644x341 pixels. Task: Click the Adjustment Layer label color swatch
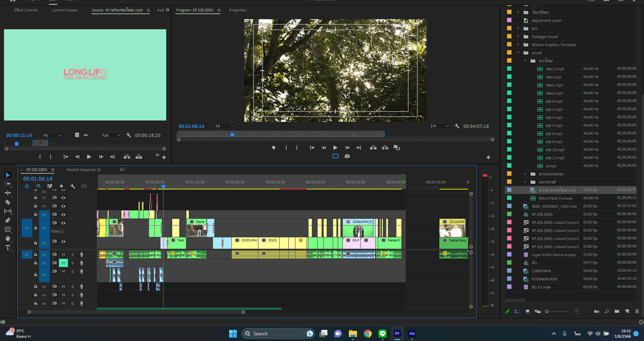click(509, 20)
